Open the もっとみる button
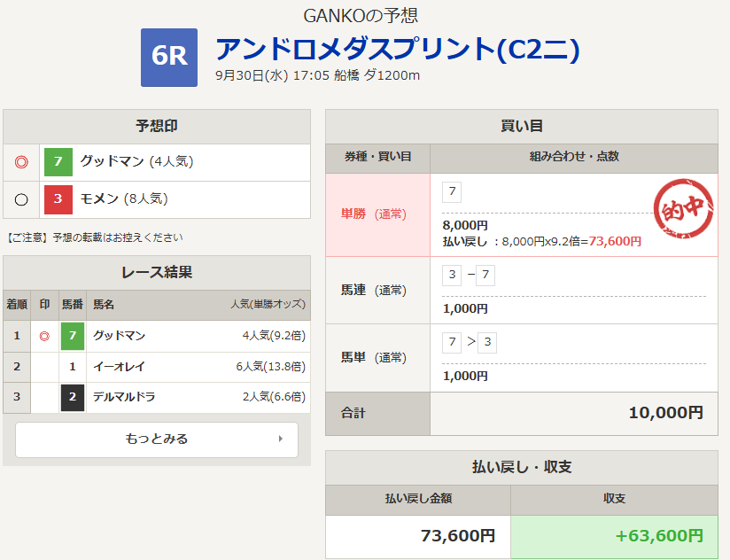This screenshot has height=560, width=730. click(157, 439)
